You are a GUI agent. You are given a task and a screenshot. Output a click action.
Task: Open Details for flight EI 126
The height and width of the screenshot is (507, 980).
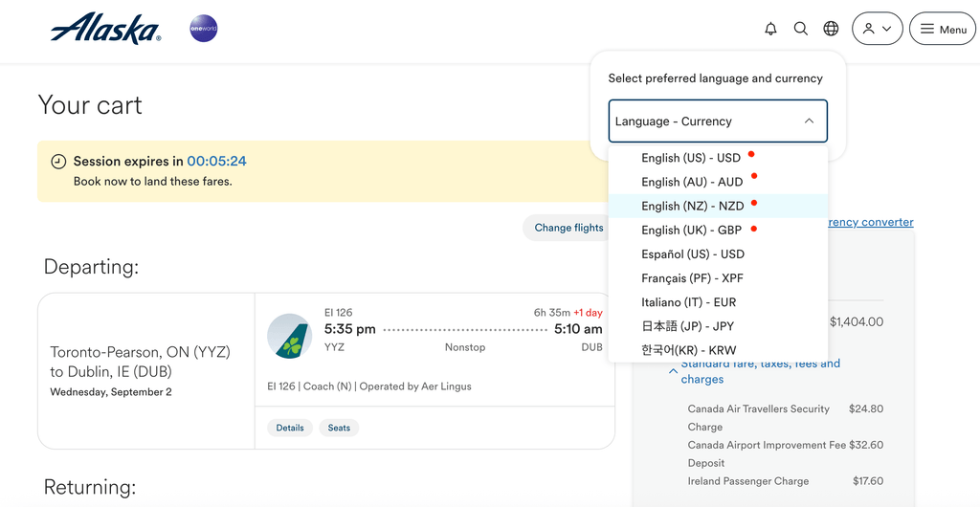tap(290, 428)
